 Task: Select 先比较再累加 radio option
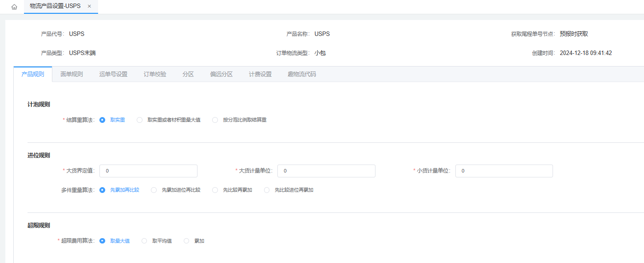pos(232,190)
